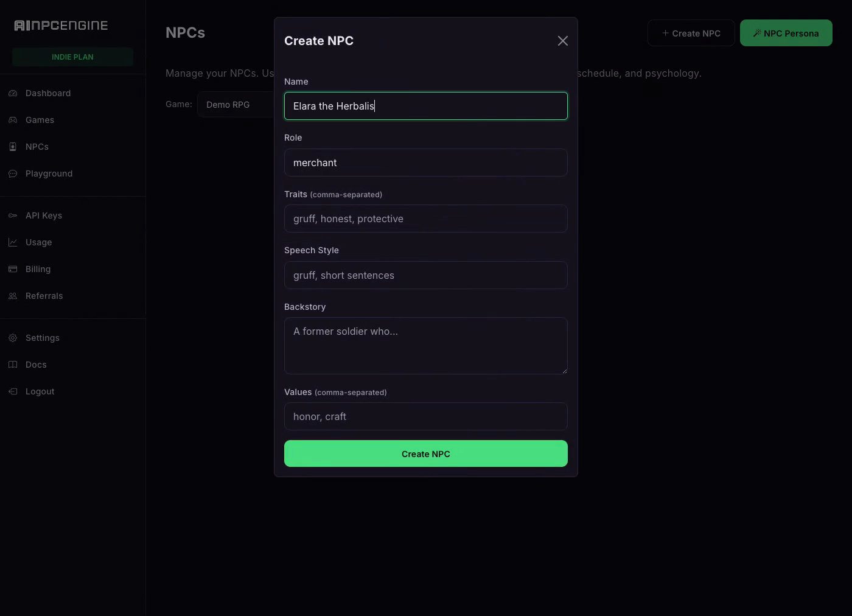The width and height of the screenshot is (852, 616).
Task: Open the Demo RPG game dropdown
Action: (x=236, y=105)
